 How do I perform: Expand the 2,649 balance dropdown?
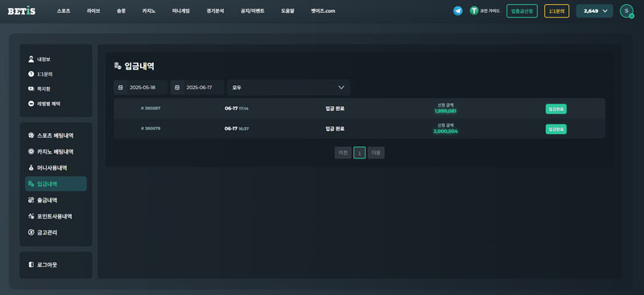coord(594,11)
